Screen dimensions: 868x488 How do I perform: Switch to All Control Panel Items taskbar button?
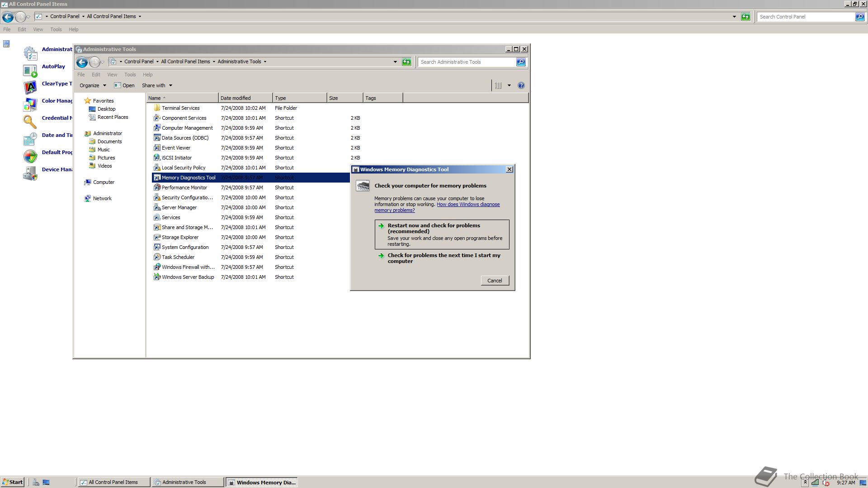click(113, 482)
